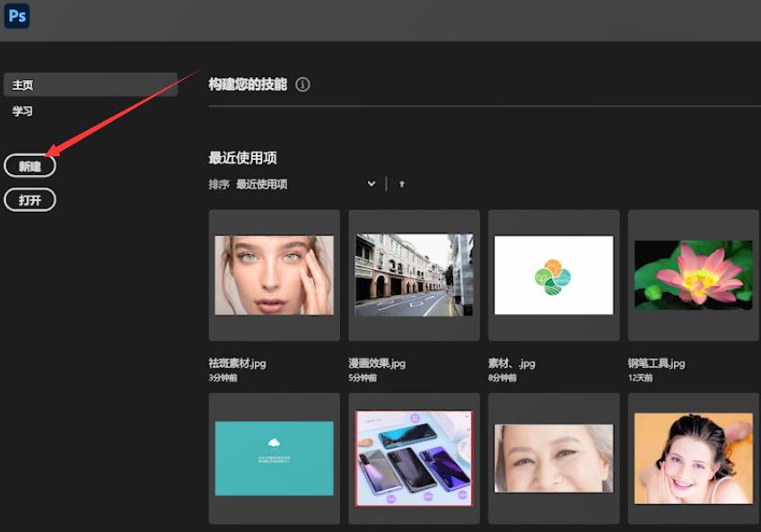Image resolution: width=761 pixels, height=532 pixels.
Task: Open the teal cloud image thumbnail
Action: [275, 458]
